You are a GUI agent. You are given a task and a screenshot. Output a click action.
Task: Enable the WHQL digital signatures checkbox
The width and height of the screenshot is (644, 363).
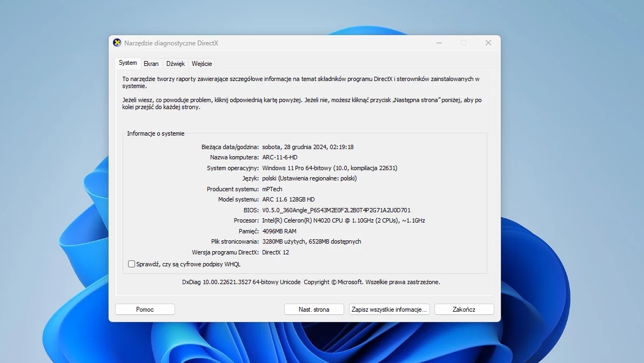(131, 264)
